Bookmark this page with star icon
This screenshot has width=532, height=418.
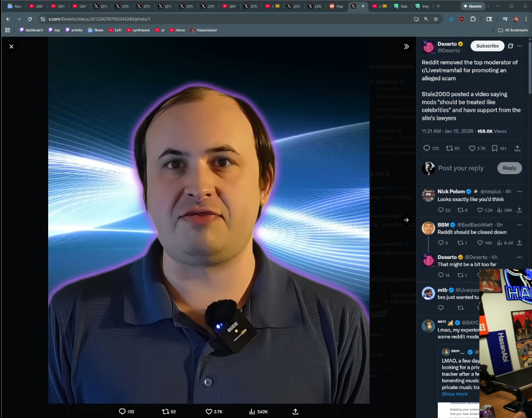[x=436, y=19]
